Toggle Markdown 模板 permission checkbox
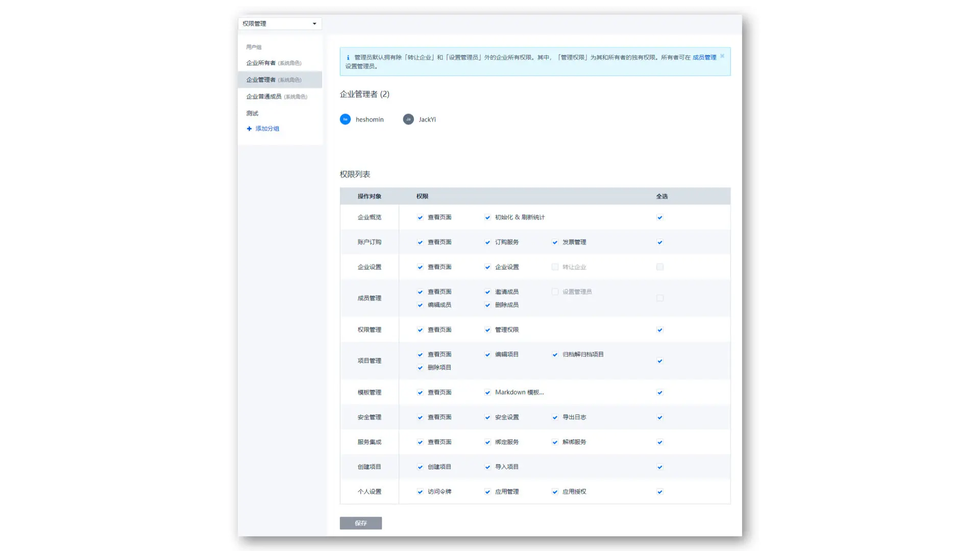Viewport: 980px width, 551px height. click(x=487, y=393)
